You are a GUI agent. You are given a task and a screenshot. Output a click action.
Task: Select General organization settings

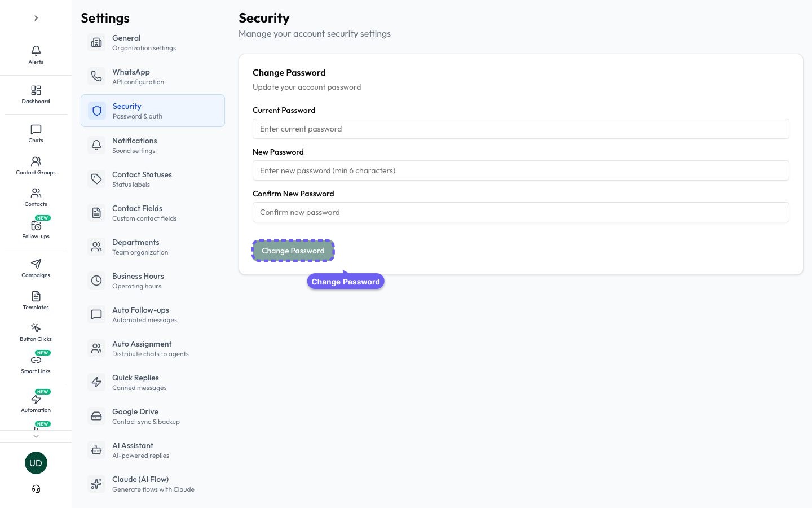coord(153,43)
